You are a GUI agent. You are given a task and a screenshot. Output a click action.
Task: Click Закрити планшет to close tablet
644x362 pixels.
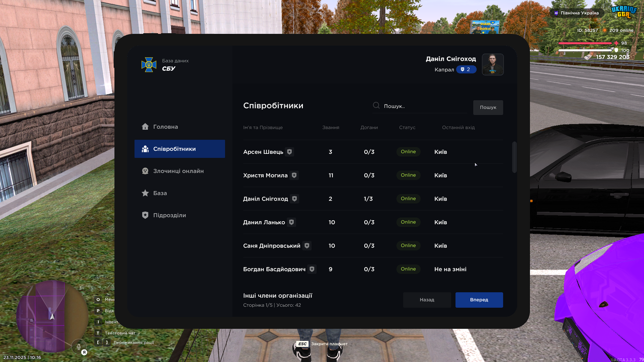pyautogui.click(x=329, y=344)
